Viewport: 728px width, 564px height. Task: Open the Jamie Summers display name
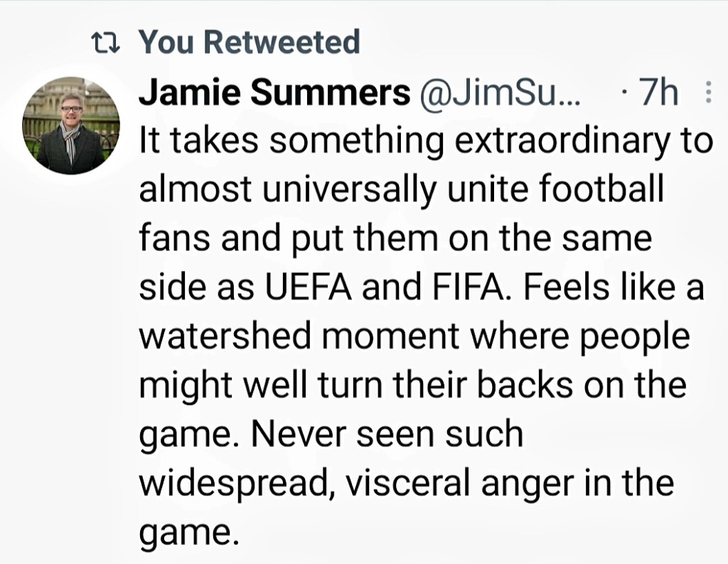click(x=274, y=94)
